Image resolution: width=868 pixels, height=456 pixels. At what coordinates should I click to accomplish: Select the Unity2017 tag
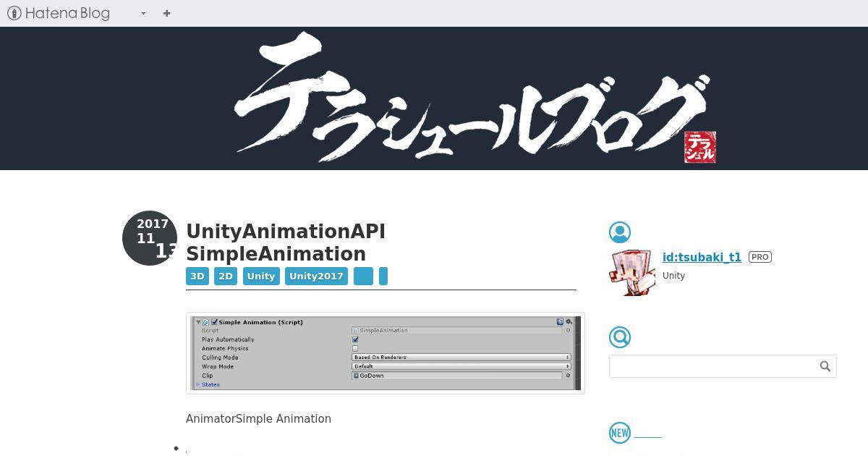(316, 276)
